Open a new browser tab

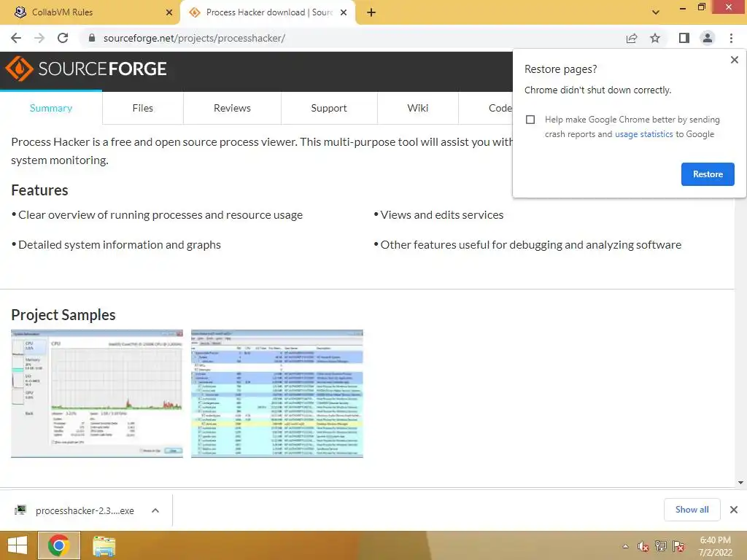pos(371,12)
